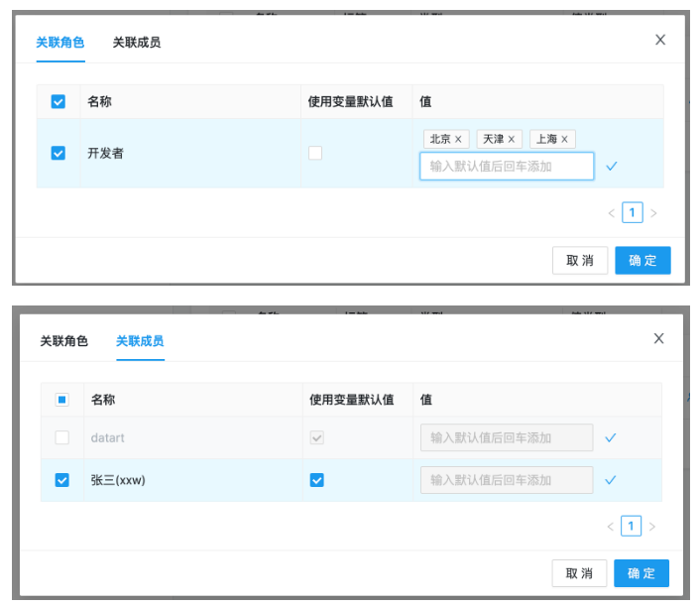
Task: Click the confirm checkmark in 张三(xxw) row
Action: [611, 480]
